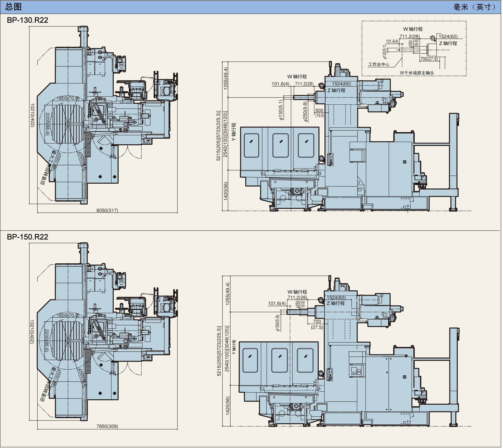The width and height of the screenshot is (503, 448).
Task: Select the BP-130.R22 model heading
Action: [28, 20]
